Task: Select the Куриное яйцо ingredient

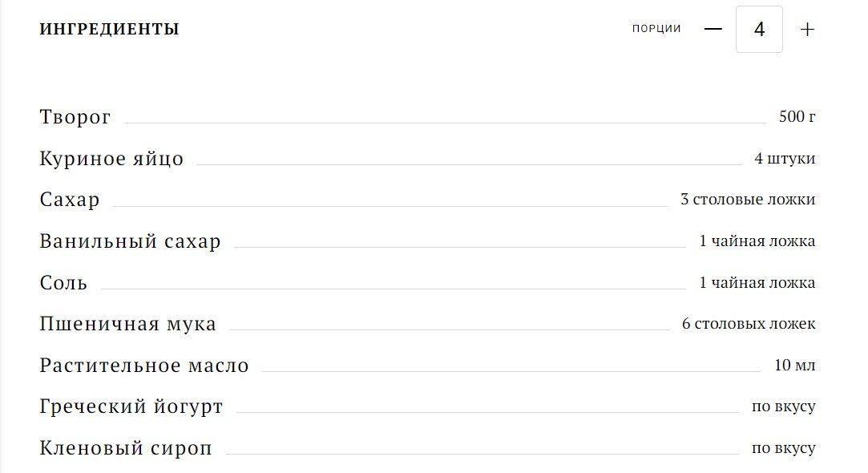Action: [x=111, y=159]
